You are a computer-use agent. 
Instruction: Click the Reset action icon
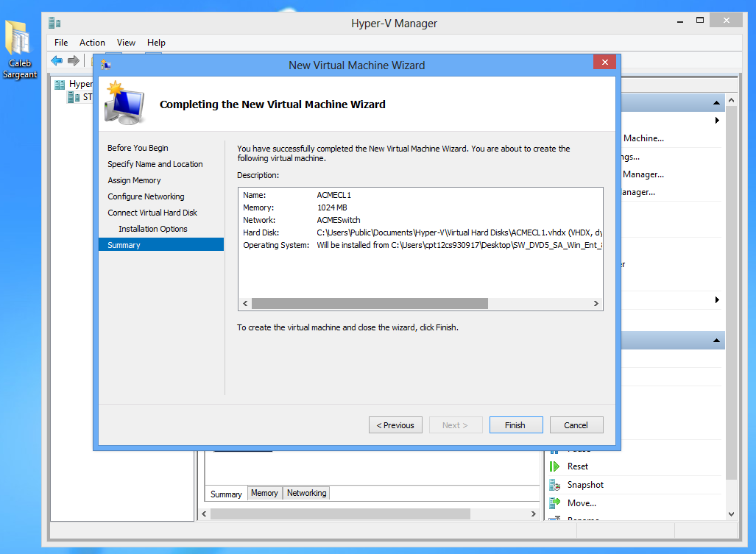point(554,466)
